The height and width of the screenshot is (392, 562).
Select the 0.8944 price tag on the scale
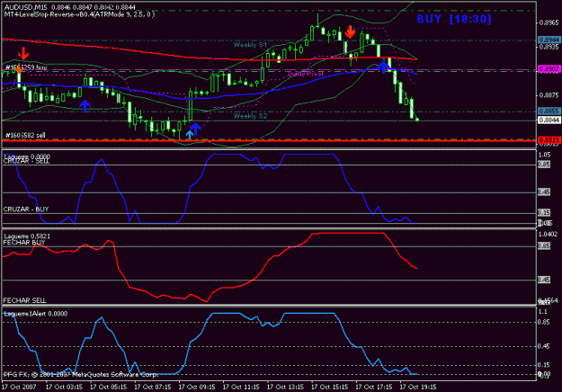pyautogui.click(x=549, y=40)
